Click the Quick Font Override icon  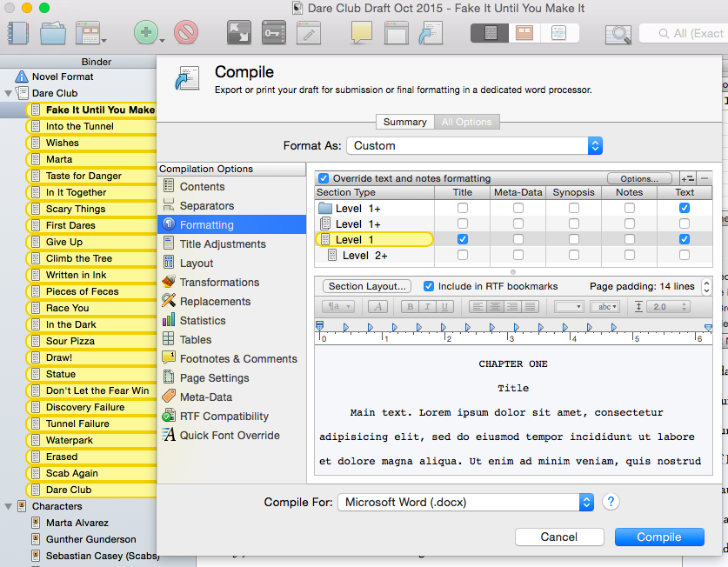tap(169, 435)
